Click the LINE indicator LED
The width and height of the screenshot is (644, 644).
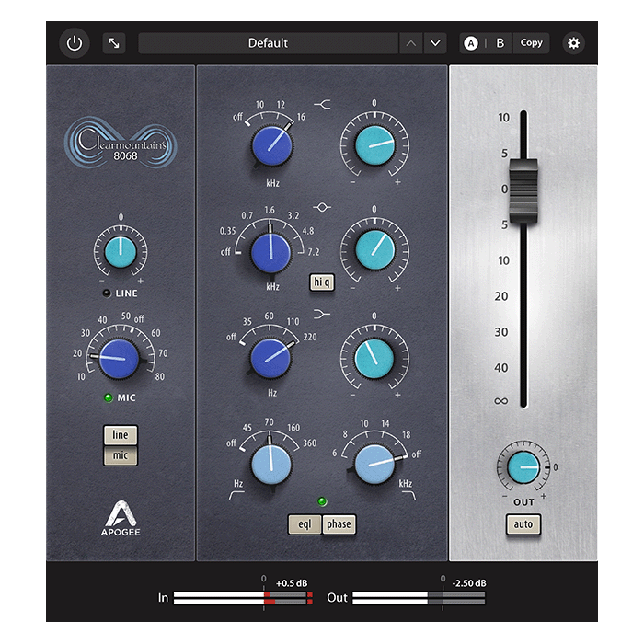point(107,293)
